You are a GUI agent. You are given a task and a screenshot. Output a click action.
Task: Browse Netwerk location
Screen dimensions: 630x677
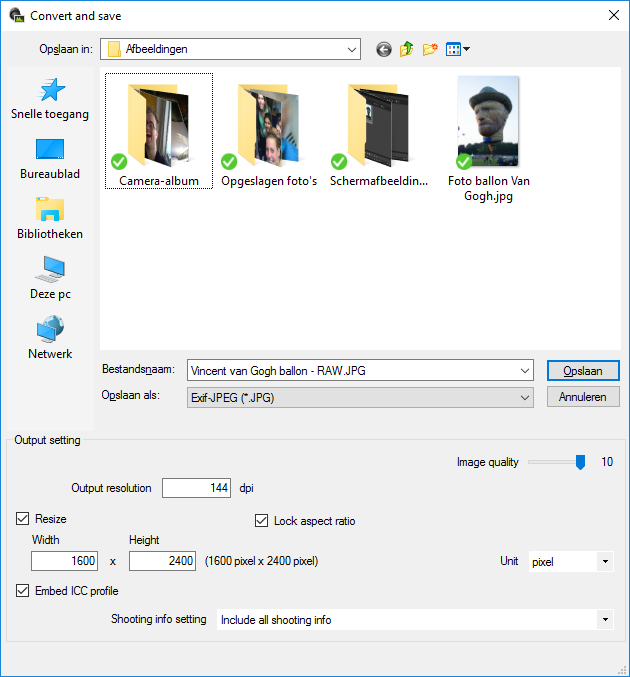click(x=50, y=338)
